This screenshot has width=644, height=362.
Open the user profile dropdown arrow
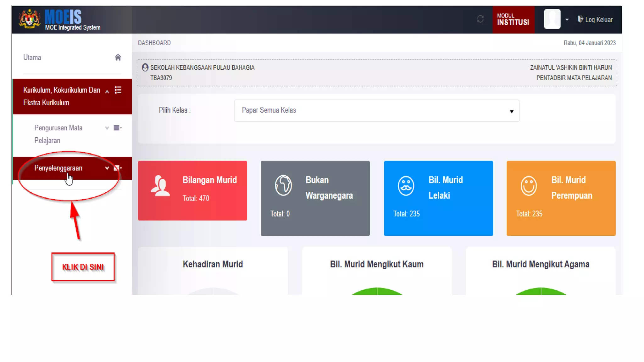(567, 19)
